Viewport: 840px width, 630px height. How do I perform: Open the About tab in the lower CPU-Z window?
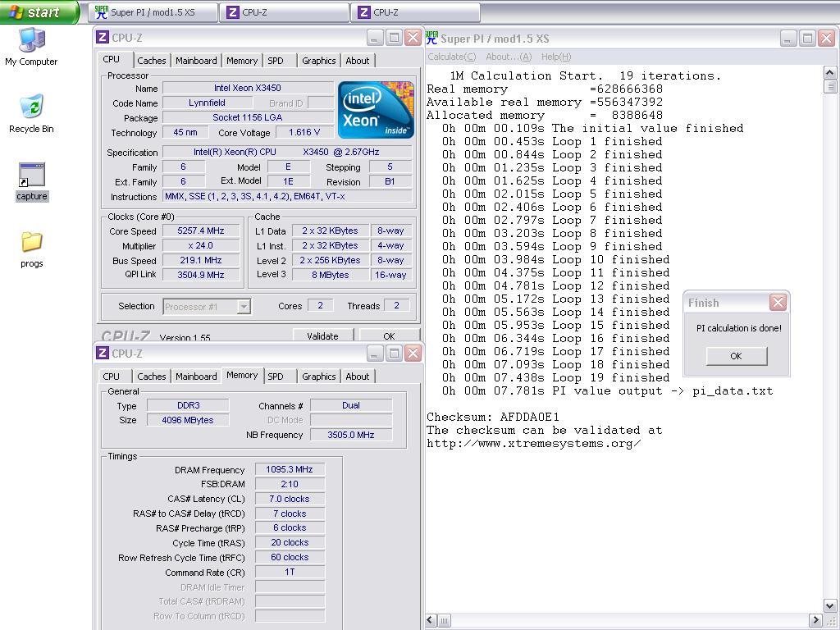coord(358,376)
